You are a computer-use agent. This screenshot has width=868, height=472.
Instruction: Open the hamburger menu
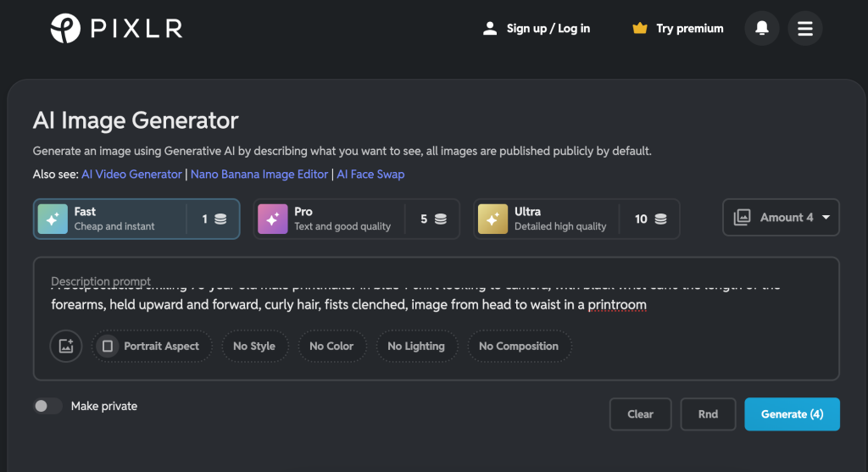(804, 29)
